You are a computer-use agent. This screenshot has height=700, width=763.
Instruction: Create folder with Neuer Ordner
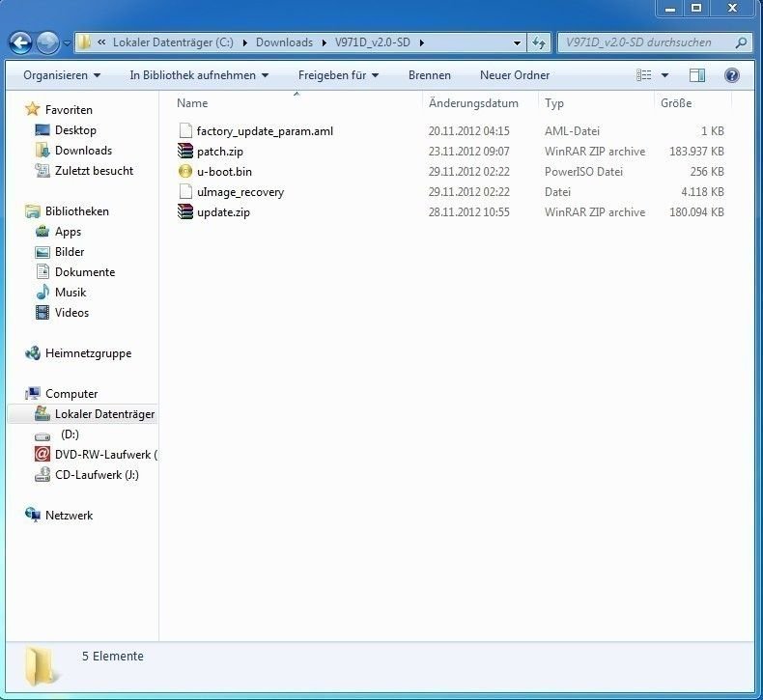coord(515,75)
